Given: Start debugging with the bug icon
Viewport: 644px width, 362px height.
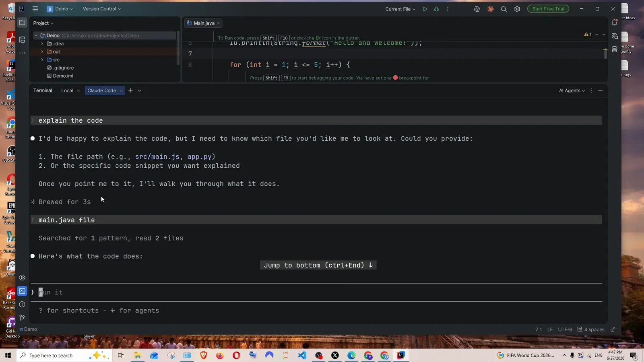Looking at the screenshot, I should tap(436, 9).
